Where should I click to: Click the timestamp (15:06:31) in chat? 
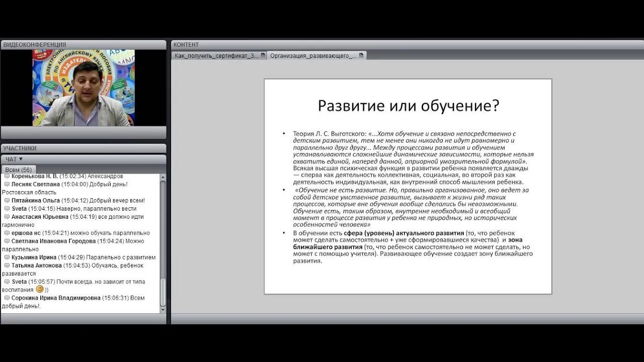click(115, 298)
